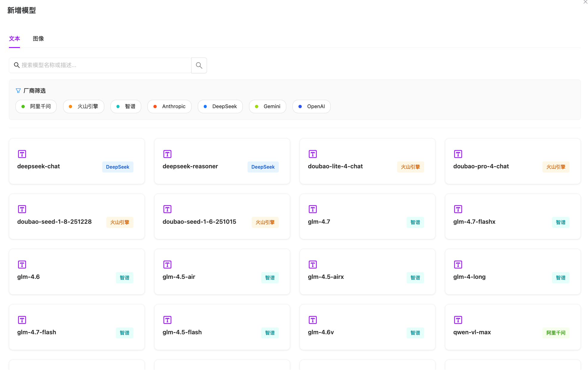Toggle the 阿里千问 vendor filter
This screenshot has width=588, height=370.
(x=36, y=106)
